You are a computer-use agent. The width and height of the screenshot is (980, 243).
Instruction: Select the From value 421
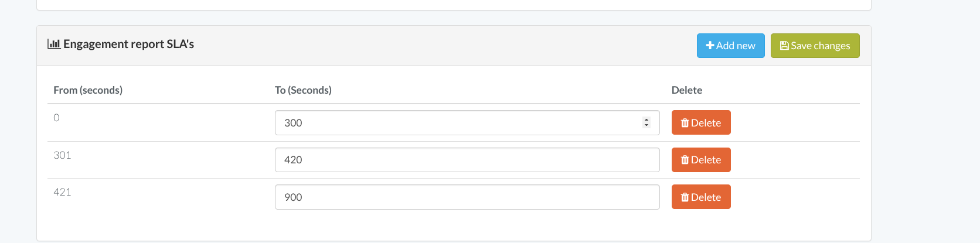(x=62, y=192)
